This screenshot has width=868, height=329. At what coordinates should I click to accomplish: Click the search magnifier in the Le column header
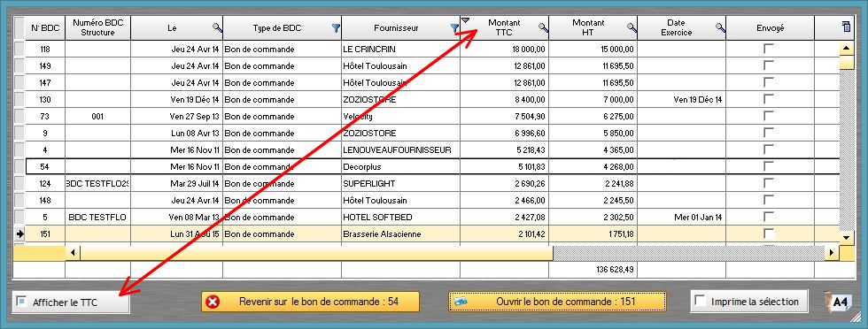217,27
